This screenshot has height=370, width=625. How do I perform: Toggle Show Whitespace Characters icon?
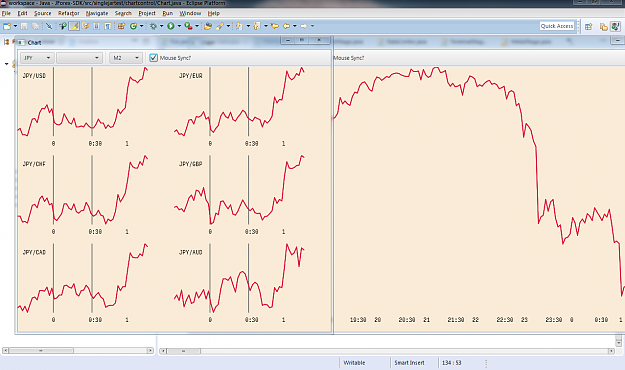coord(108,26)
